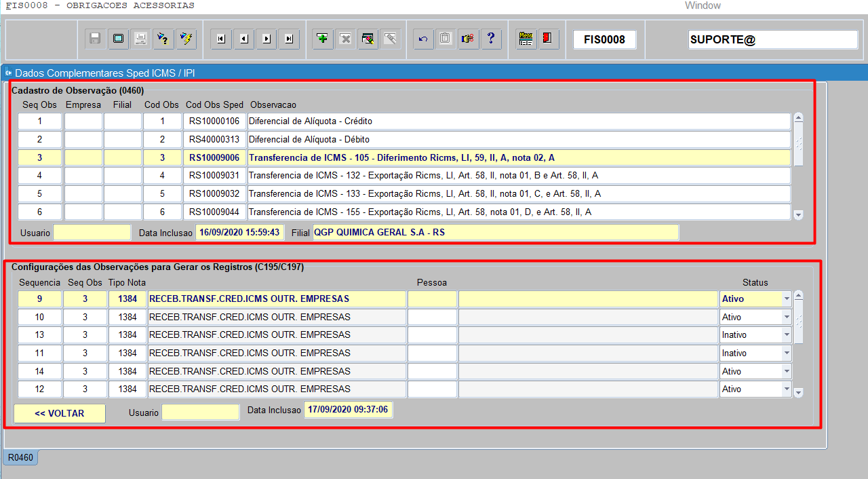Image resolution: width=868 pixels, height=479 pixels.
Task: Click the Seq Obs cell with value 6
Action: pos(39,212)
